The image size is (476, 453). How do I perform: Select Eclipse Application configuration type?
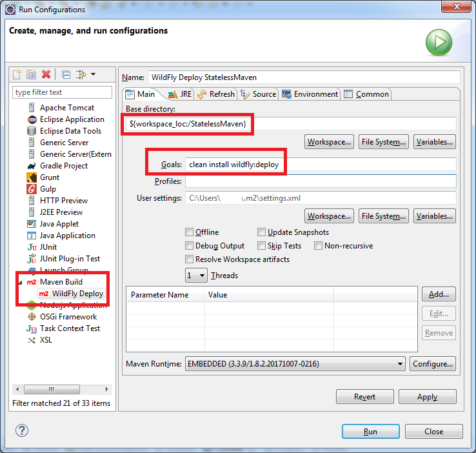[72, 119]
